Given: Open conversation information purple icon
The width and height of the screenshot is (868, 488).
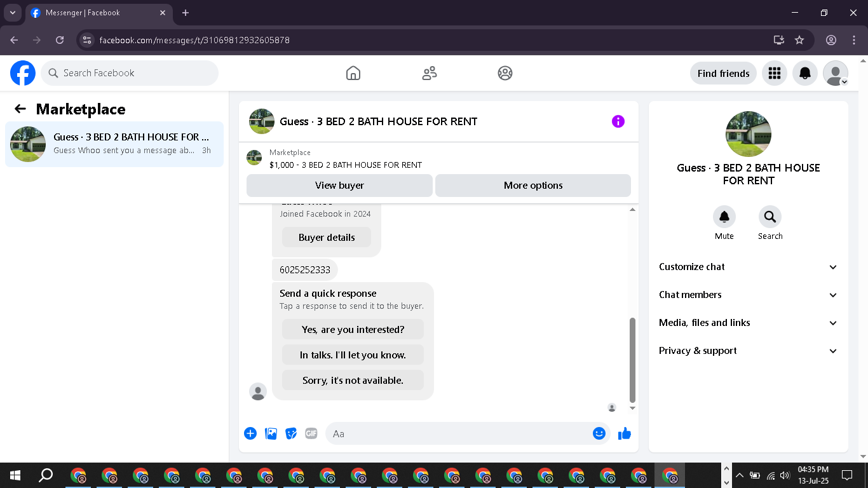Looking at the screenshot, I should 618,121.
